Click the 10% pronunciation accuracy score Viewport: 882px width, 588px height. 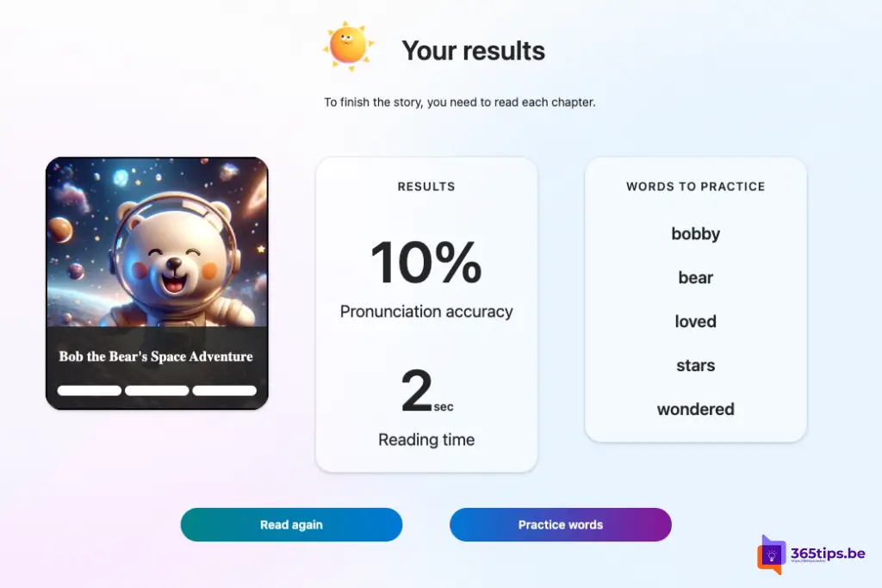coord(425,263)
